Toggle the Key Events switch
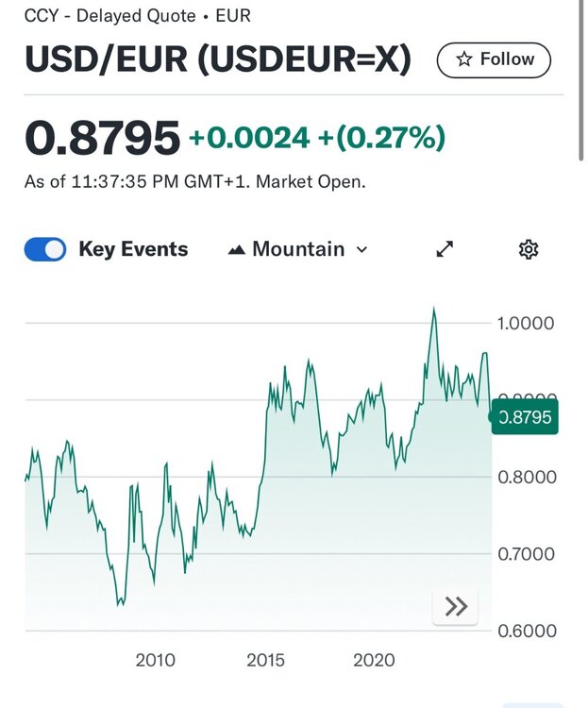Screen dimensions: 588x708 point(45,249)
